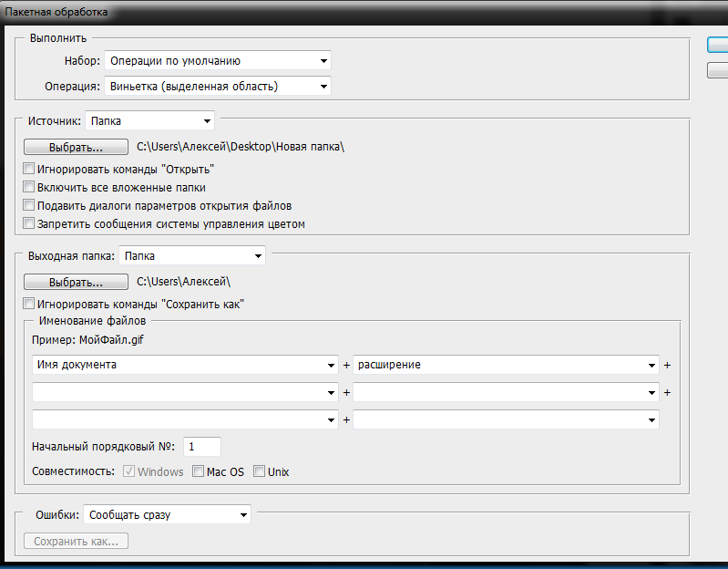This screenshot has width=728, height=569.
Task: Tick the Unix compatibility checkbox
Action: [260, 472]
